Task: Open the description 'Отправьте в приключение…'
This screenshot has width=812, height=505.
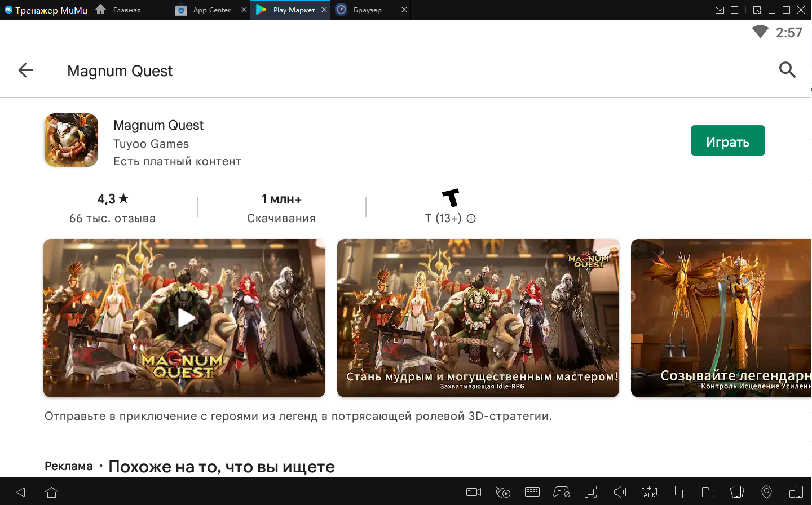Action: click(x=298, y=417)
